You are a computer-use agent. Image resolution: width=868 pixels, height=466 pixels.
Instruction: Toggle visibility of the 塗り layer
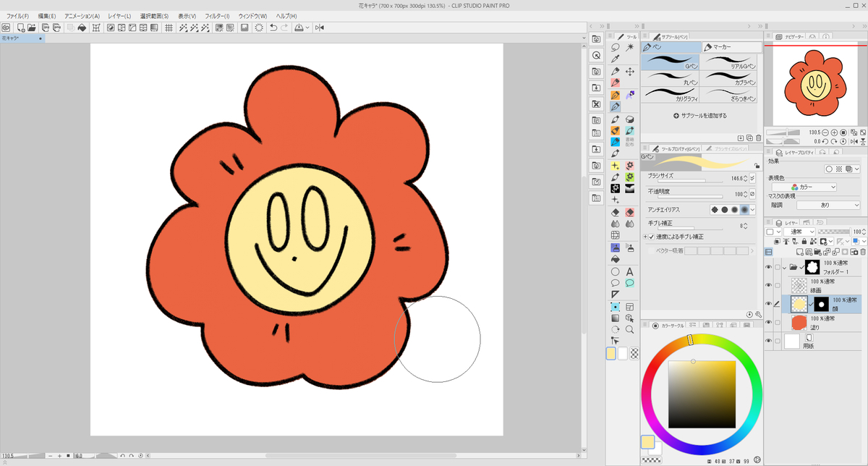tap(768, 322)
